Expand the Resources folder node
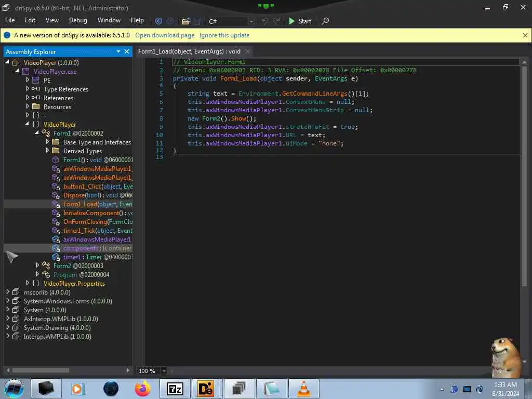The image size is (532, 399). coord(28,106)
